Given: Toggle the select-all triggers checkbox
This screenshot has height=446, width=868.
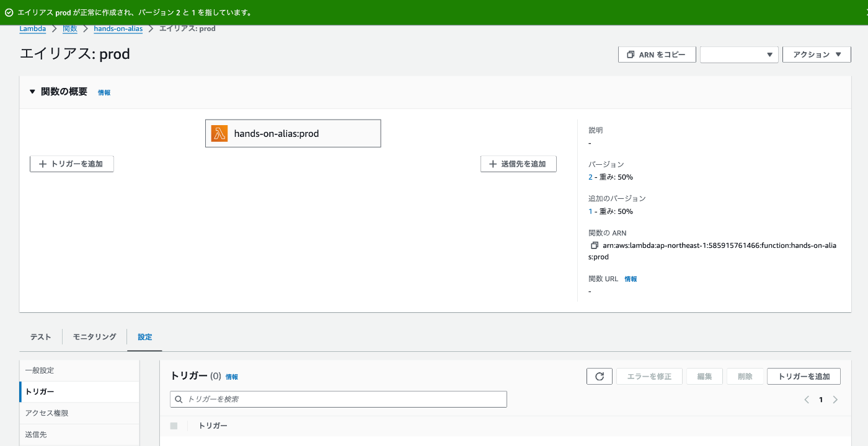Looking at the screenshot, I should coord(174,426).
